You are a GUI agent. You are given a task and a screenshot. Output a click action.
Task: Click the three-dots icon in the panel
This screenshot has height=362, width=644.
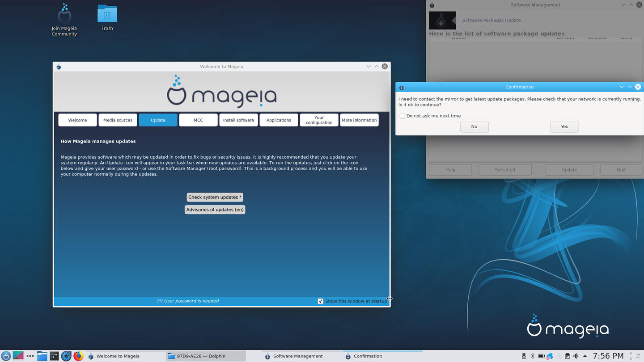(x=30, y=356)
